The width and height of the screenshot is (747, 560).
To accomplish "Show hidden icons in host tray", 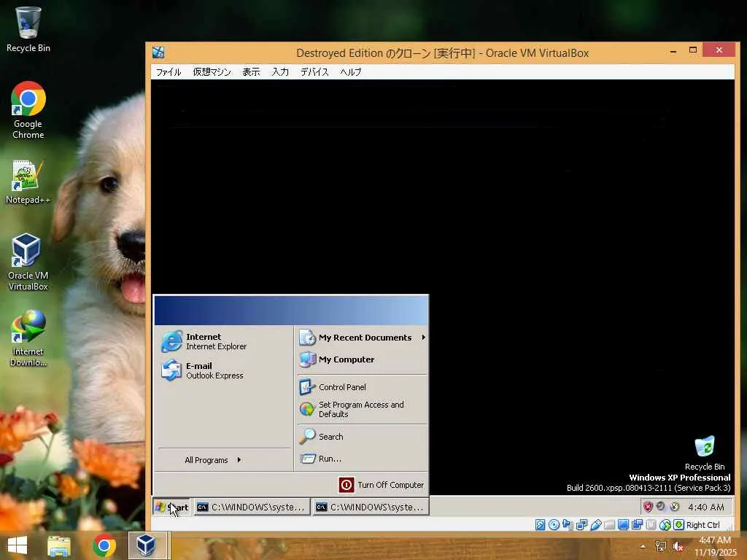I will coord(643,546).
